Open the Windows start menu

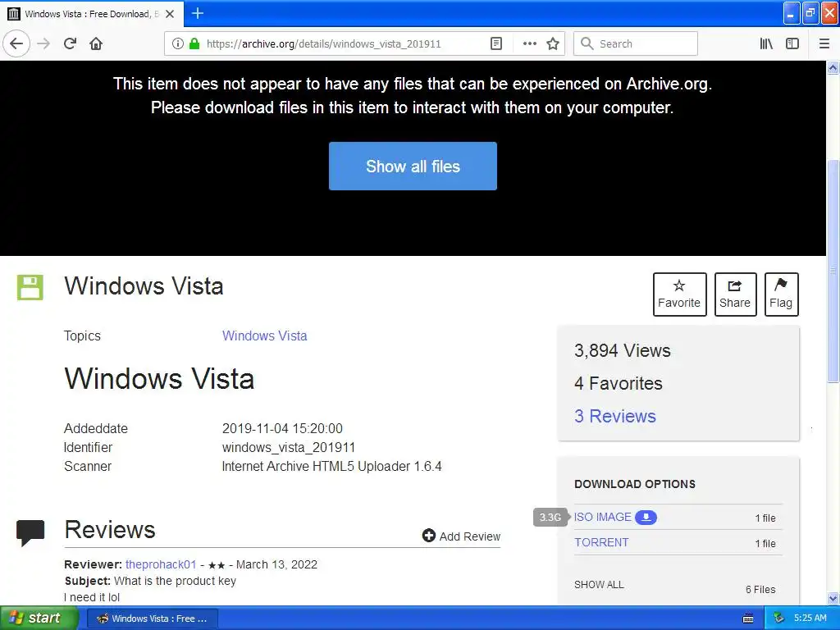39,619
